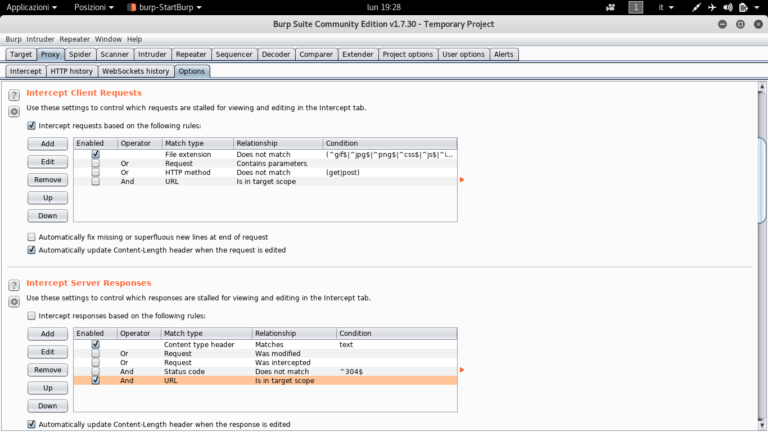
Task: Click workspace indicator number 1
Action: pos(635,7)
